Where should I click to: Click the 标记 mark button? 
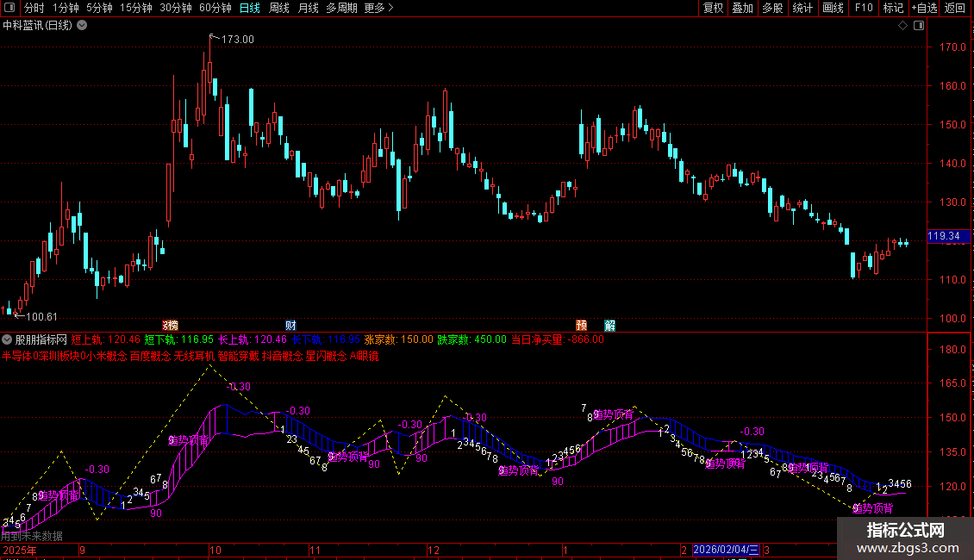click(893, 8)
